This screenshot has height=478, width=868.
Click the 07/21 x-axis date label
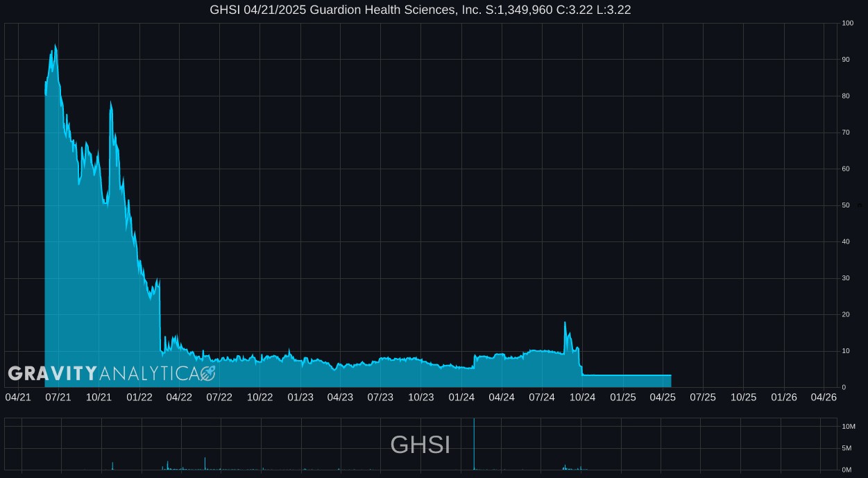[x=58, y=398]
